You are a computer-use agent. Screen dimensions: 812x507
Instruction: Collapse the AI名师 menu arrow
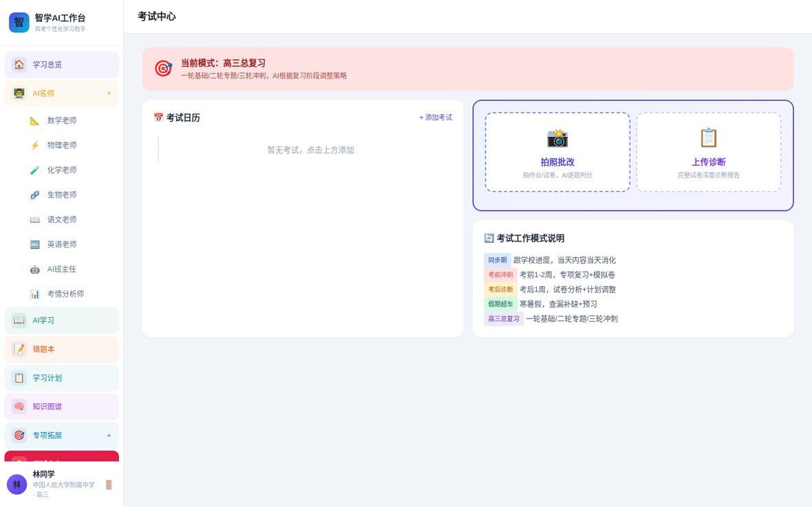pyautogui.click(x=109, y=94)
